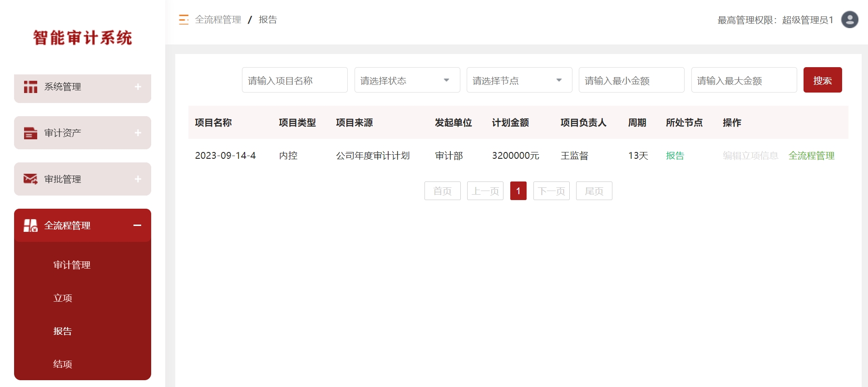The image size is (868, 387).
Task: Go to 下一页 in pagination
Action: [x=551, y=191]
